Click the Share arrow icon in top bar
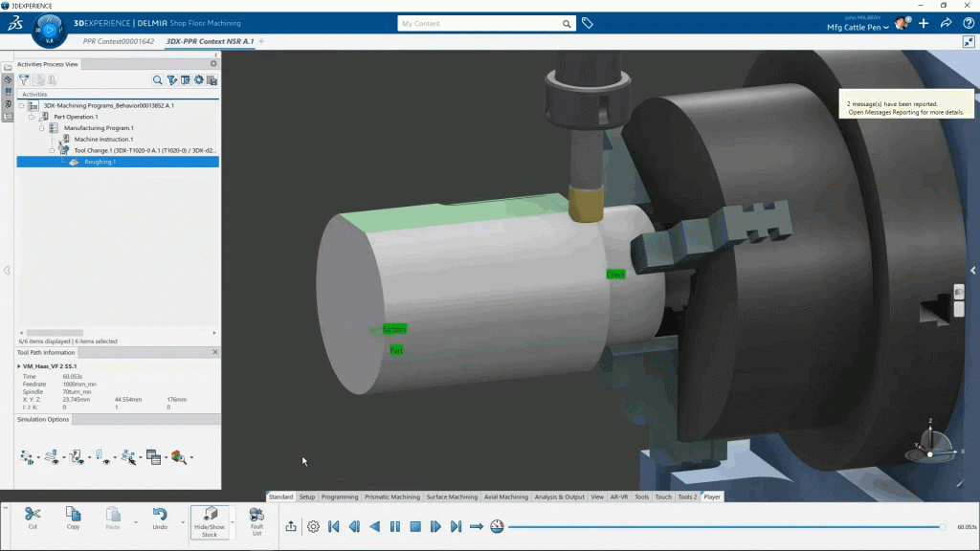Screen dimensions: 980x551 pos(945,23)
